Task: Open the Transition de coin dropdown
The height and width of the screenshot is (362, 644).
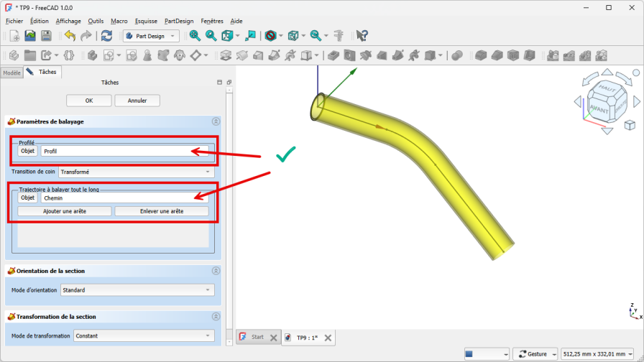Action: (137, 172)
